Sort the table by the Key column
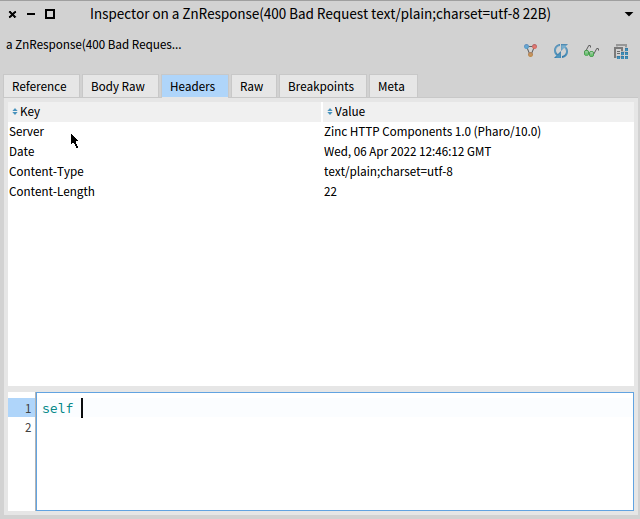This screenshot has width=640, height=519. pos(164,111)
